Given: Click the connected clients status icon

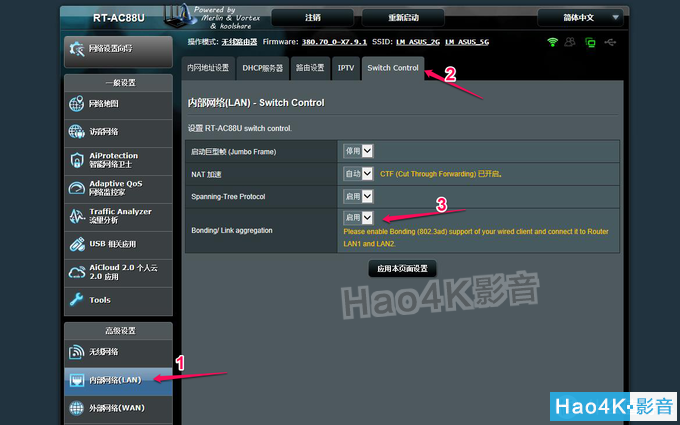Looking at the screenshot, I should pos(570,42).
